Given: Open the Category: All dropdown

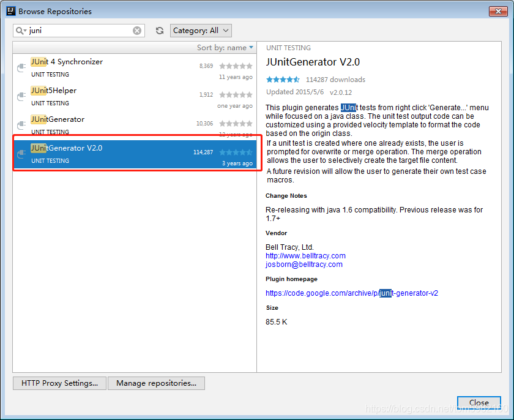Looking at the screenshot, I should 201,31.
